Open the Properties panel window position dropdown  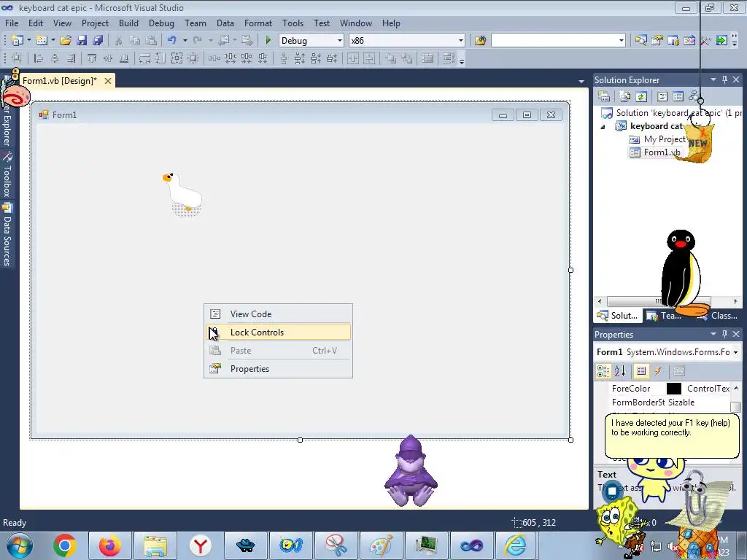point(713,334)
